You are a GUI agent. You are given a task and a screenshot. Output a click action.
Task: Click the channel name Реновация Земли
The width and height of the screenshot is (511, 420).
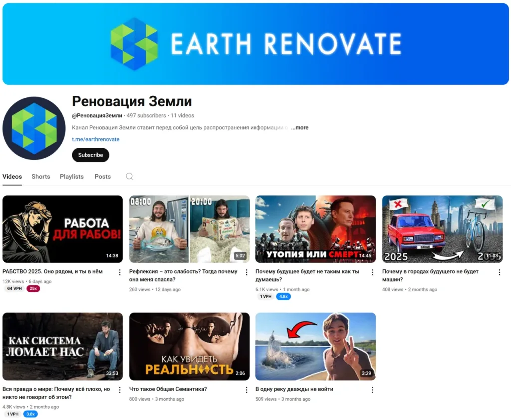(x=132, y=101)
